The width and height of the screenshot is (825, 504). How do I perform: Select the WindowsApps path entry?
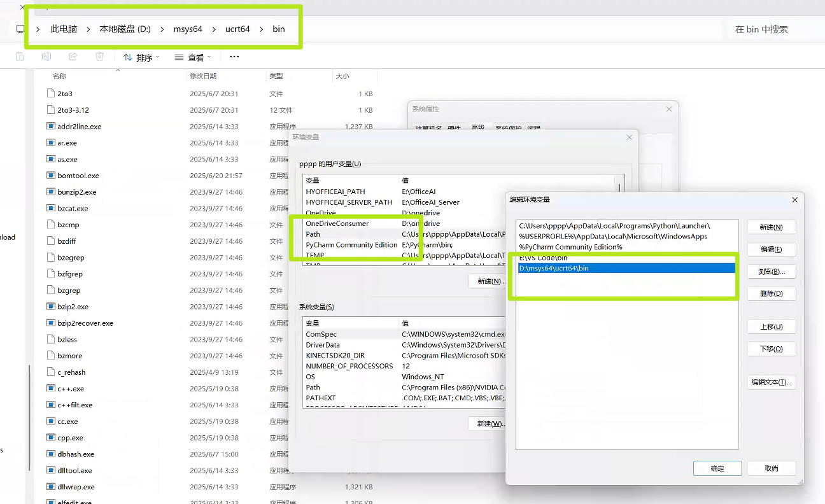tap(626, 236)
